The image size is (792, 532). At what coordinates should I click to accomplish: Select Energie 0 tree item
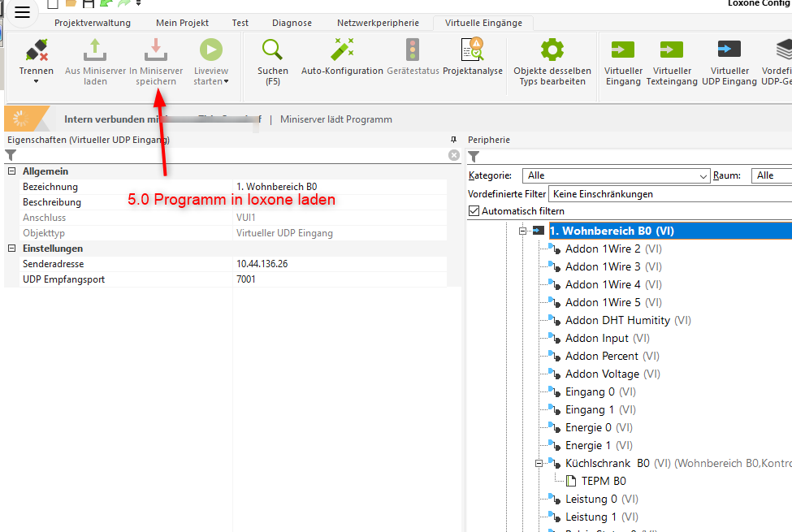[599, 427]
